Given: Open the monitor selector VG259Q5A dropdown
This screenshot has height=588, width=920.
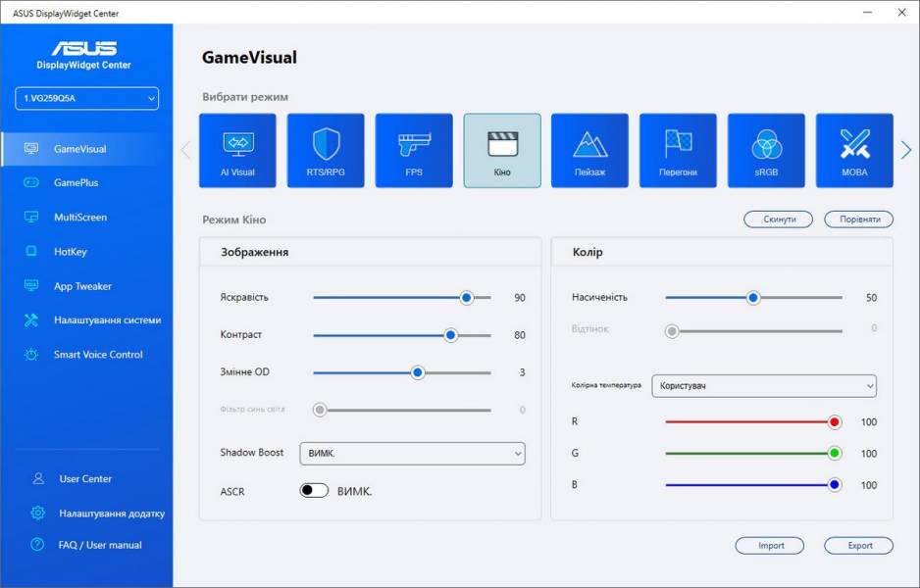Looking at the screenshot, I should tap(86, 98).
